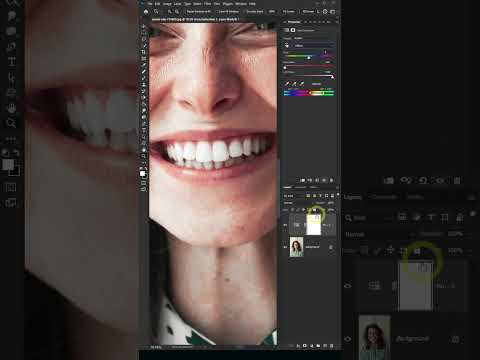480x360 pixels.
Task: Toggle Scrubby Zoom option
Action: 255,11
